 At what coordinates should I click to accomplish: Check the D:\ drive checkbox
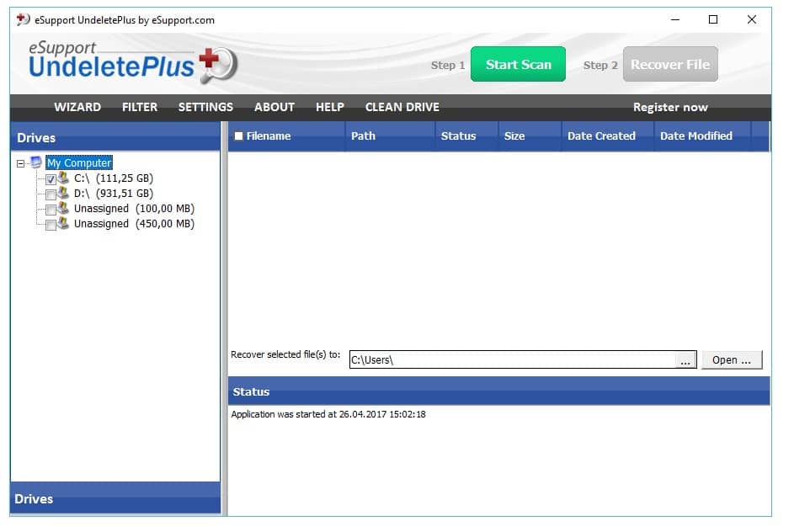(x=51, y=194)
